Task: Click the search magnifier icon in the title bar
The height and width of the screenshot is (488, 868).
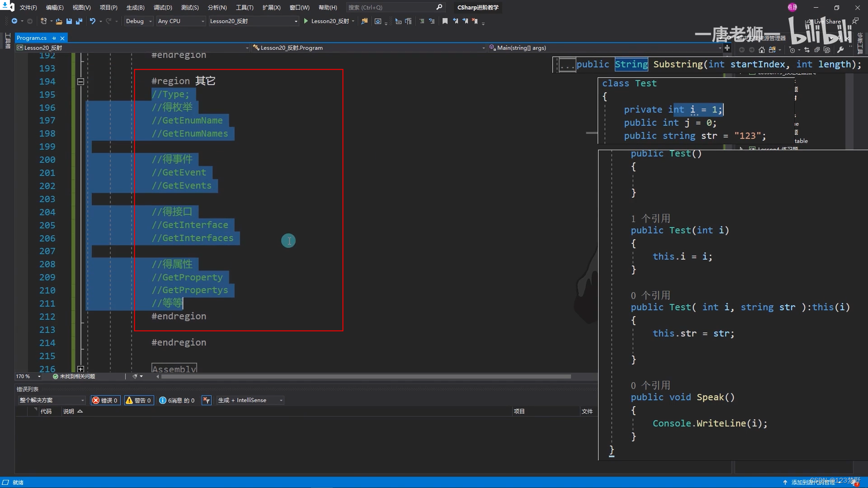Action: tap(439, 7)
